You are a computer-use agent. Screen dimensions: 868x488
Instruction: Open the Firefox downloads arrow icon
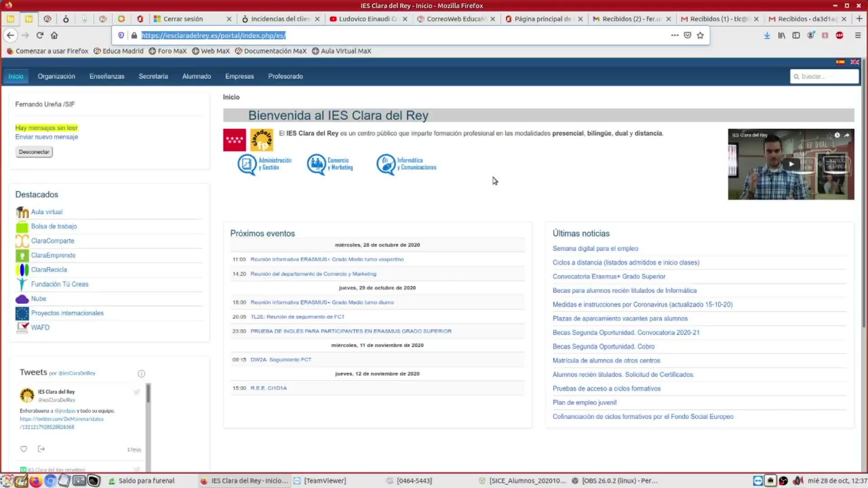(x=767, y=35)
